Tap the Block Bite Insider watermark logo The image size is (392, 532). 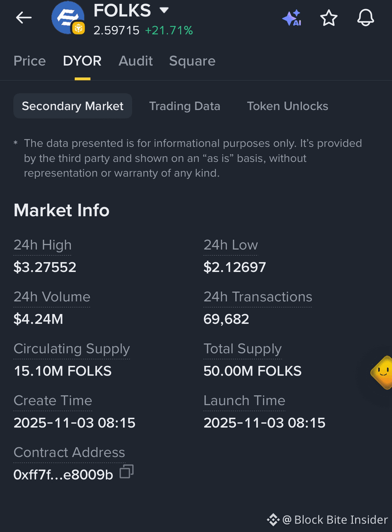[273, 519]
